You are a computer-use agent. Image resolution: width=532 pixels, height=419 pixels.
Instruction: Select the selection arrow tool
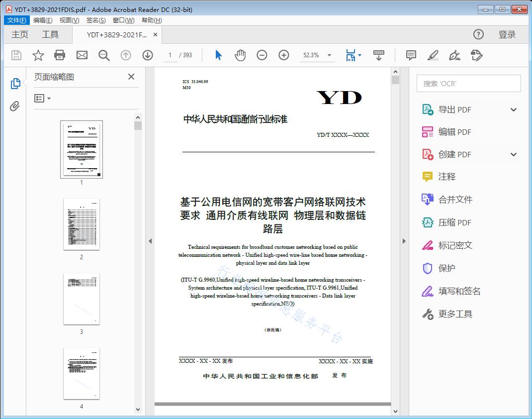(218, 55)
